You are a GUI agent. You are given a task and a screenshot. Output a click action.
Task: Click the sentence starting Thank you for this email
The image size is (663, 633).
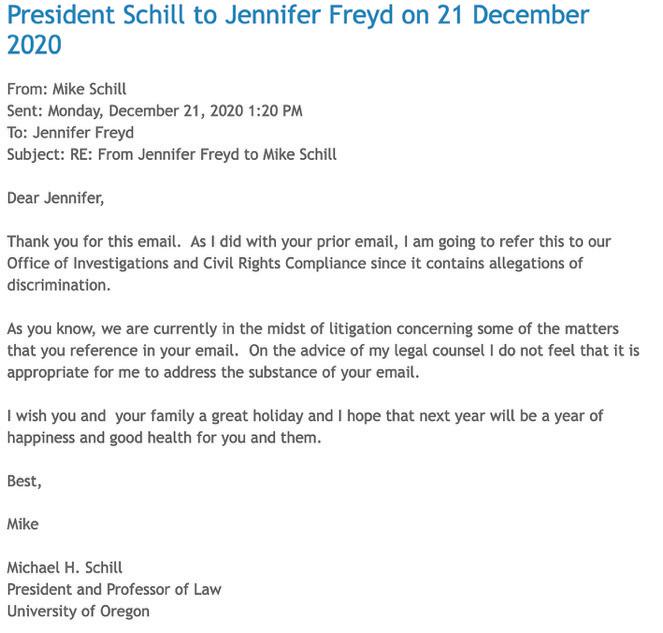pos(94,242)
